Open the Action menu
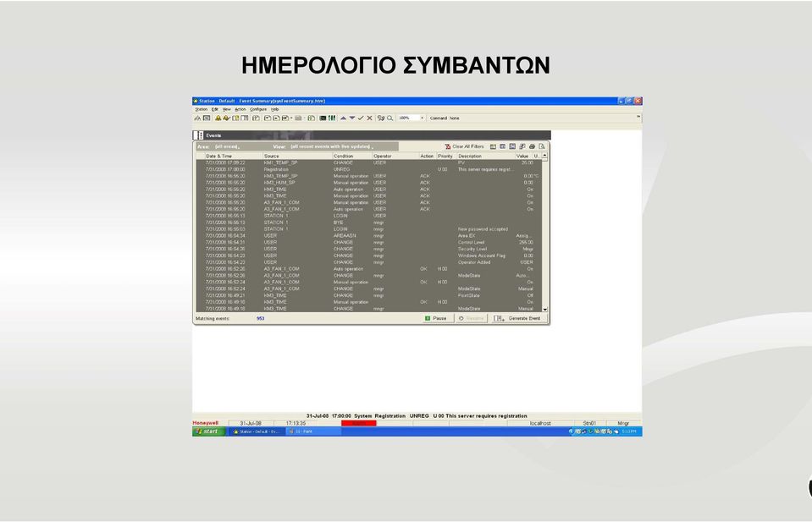Screen dimensions: 812x522 point(240,110)
